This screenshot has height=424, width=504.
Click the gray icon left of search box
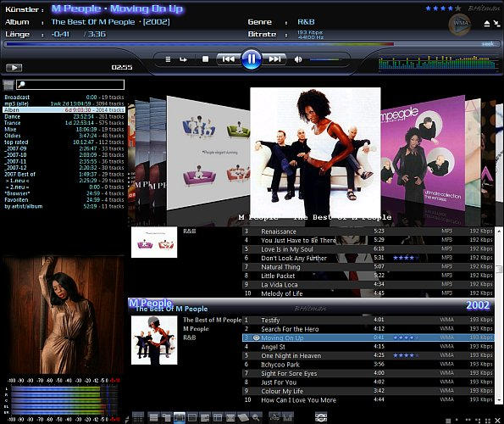click(x=8, y=85)
